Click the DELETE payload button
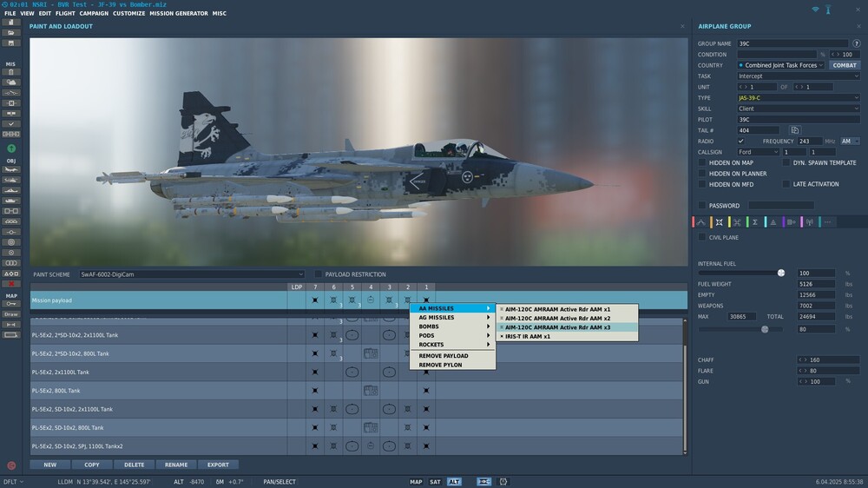The image size is (868, 488). pos(134,465)
